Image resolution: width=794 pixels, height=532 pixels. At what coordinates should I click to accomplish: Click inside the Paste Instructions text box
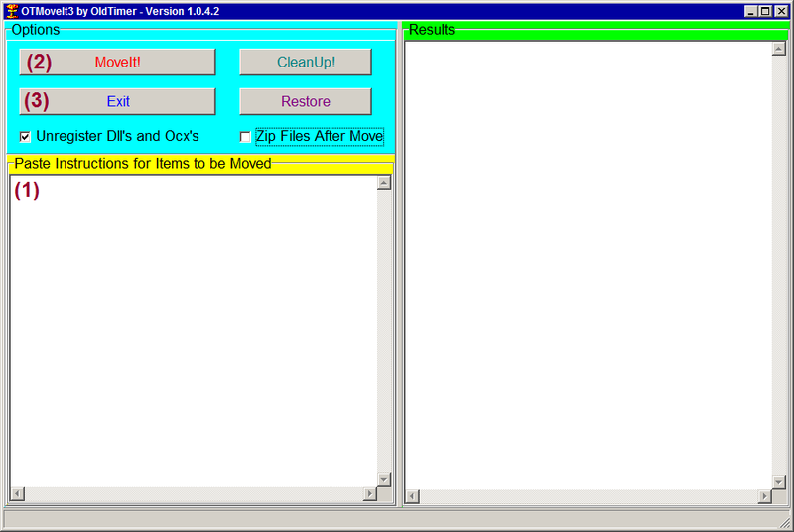(x=194, y=332)
